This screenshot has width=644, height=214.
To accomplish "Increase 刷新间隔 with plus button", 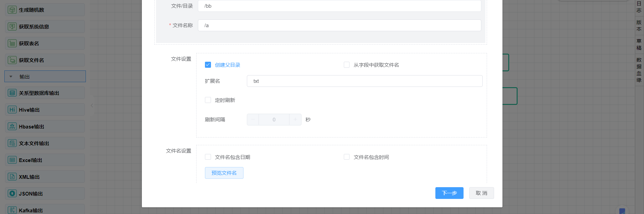I will pyautogui.click(x=295, y=119).
